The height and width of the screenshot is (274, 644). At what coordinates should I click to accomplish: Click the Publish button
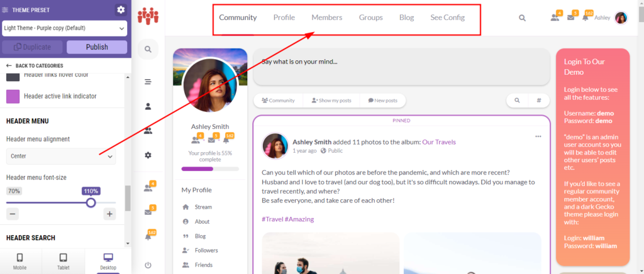point(97,47)
